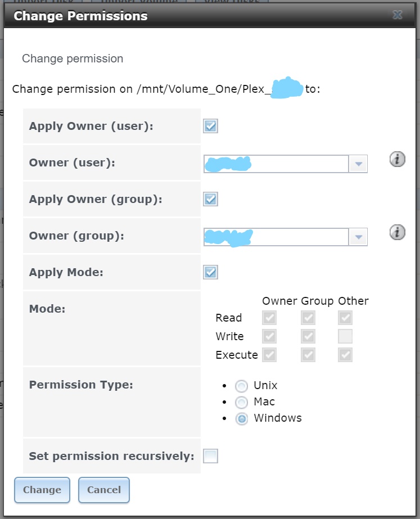
Task: Click info icon beside Owner (user) field
Action: (397, 159)
